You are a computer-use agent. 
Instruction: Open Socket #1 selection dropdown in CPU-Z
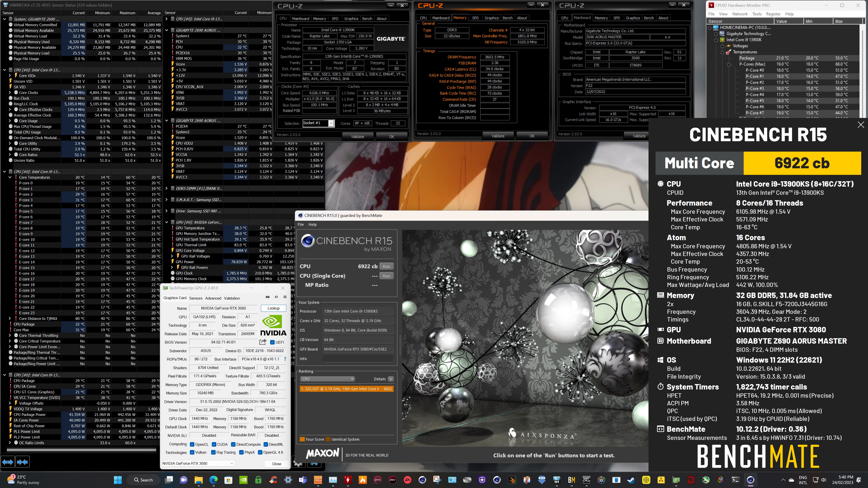click(x=318, y=123)
